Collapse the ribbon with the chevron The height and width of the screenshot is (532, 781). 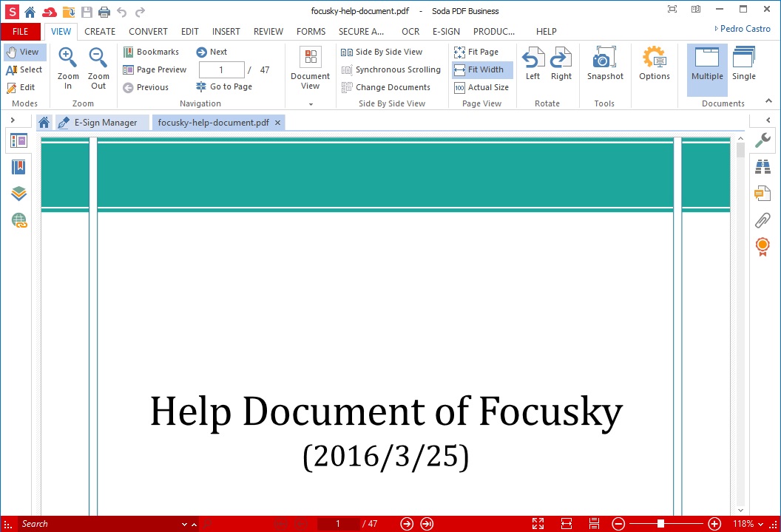[768, 101]
